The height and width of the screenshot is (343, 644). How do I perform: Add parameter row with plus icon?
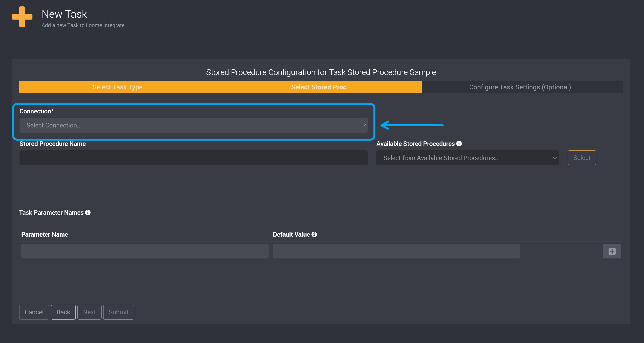pyautogui.click(x=612, y=251)
